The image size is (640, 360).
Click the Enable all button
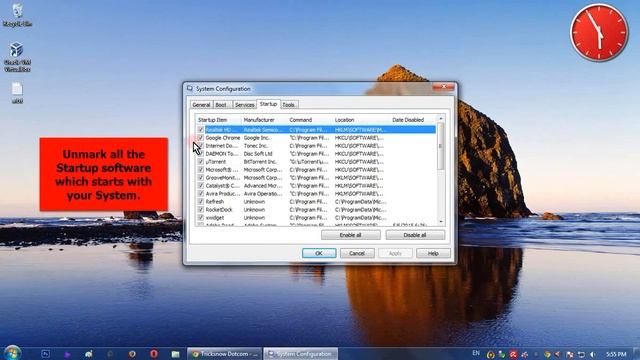(x=351, y=235)
